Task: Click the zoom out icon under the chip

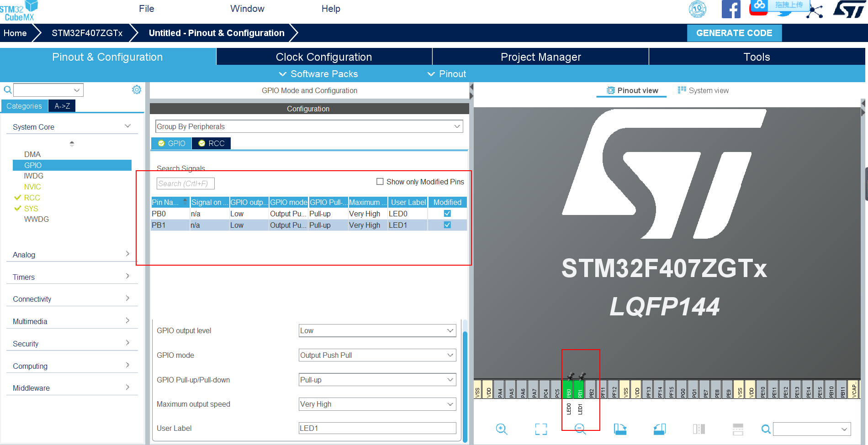Action: pyautogui.click(x=580, y=429)
